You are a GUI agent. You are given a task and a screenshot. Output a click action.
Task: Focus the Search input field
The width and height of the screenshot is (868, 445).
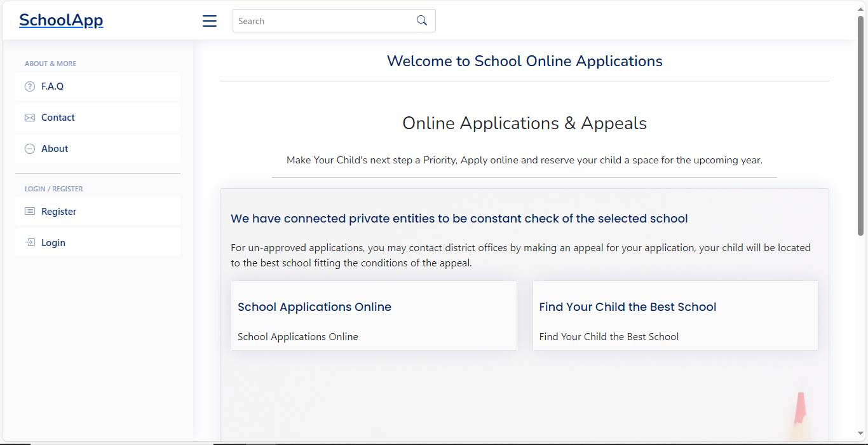click(x=324, y=21)
